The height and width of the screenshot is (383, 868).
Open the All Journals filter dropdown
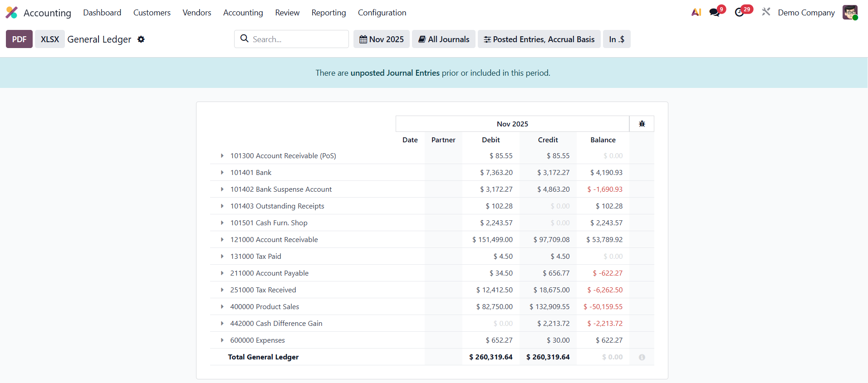[443, 39]
